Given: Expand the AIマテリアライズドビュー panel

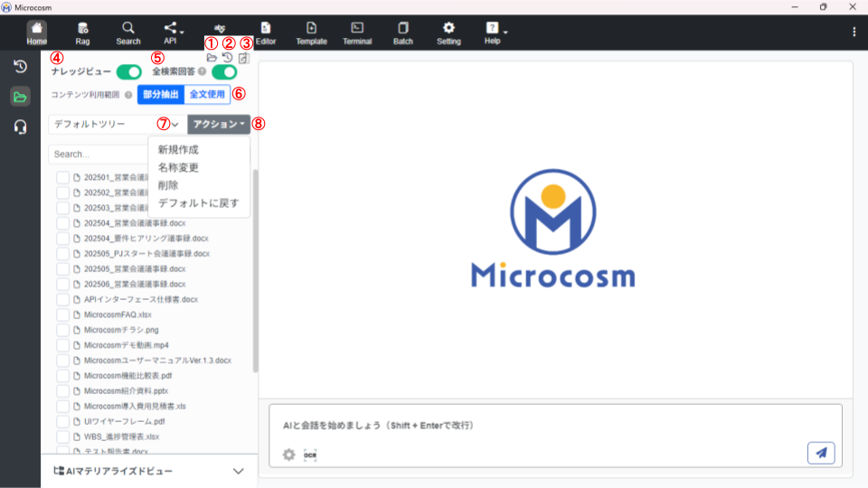Looking at the screenshot, I should (238, 472).
